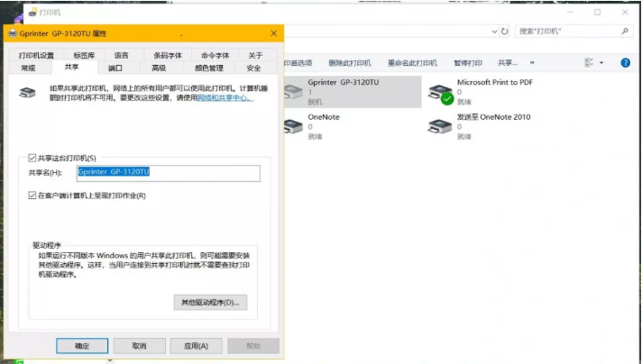This screenshot has width=642, height=364.
Task: Expand the toolbar overflow chevron
Action: point(532,63)
